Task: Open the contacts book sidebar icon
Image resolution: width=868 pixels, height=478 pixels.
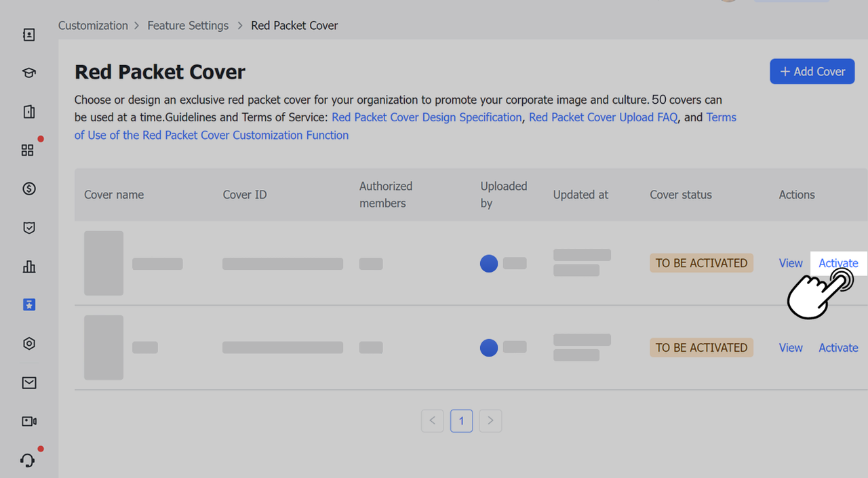Action: [28, 35]
